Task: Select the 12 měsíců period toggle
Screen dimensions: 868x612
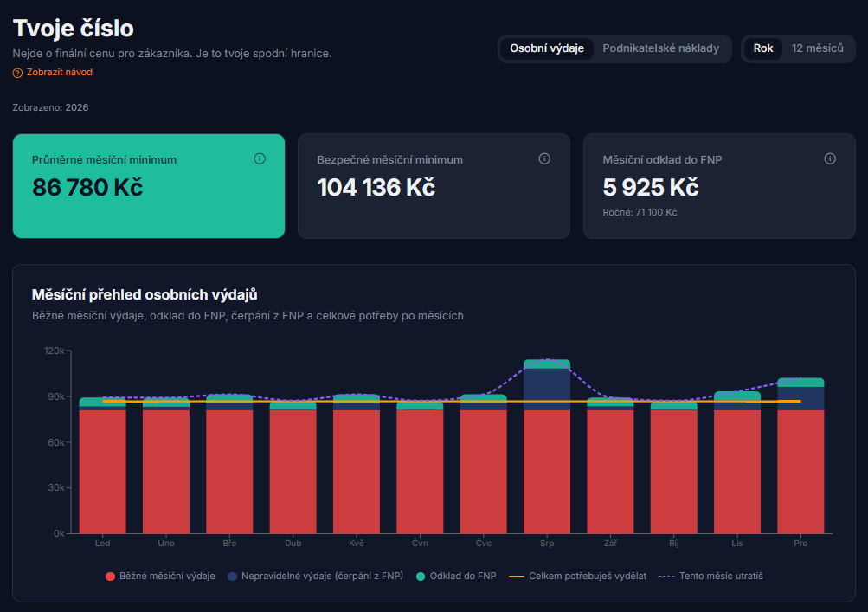Action: (817, 48)
